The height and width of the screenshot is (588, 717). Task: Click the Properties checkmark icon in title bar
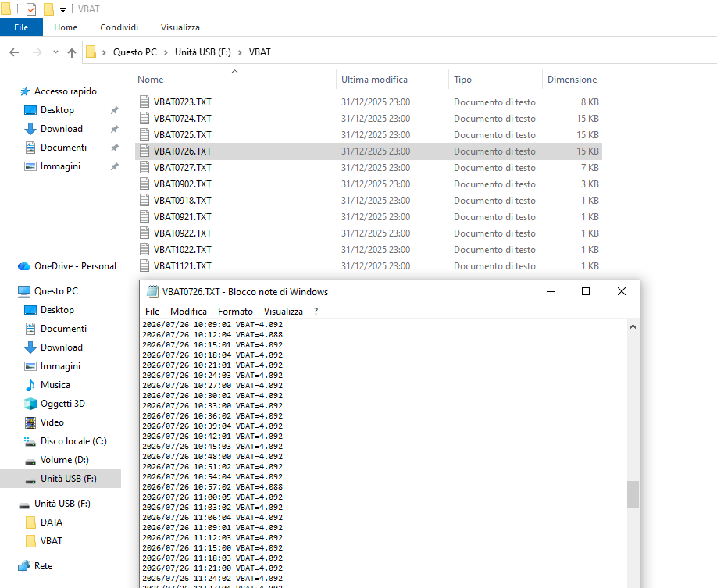click(31, 9)
